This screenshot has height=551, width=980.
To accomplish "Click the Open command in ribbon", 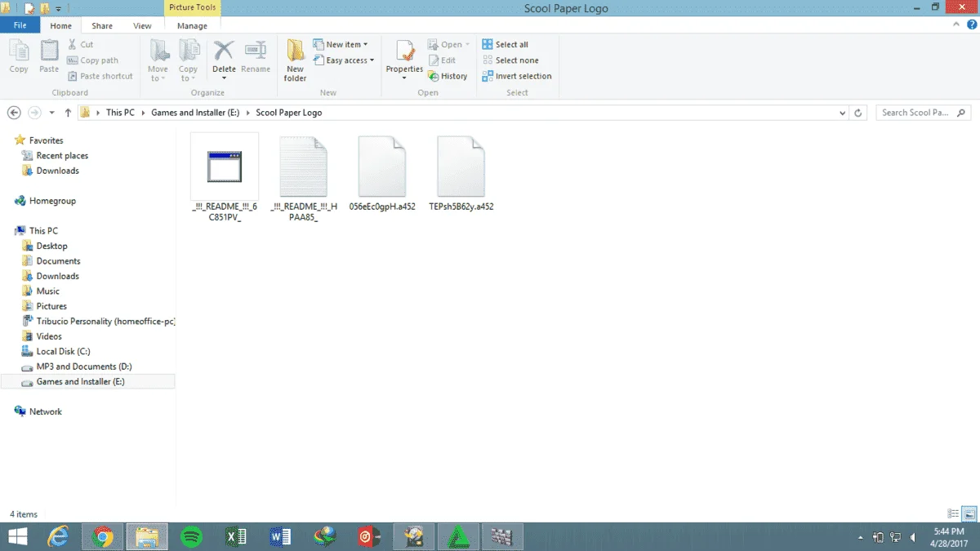I will coord(448,45).
